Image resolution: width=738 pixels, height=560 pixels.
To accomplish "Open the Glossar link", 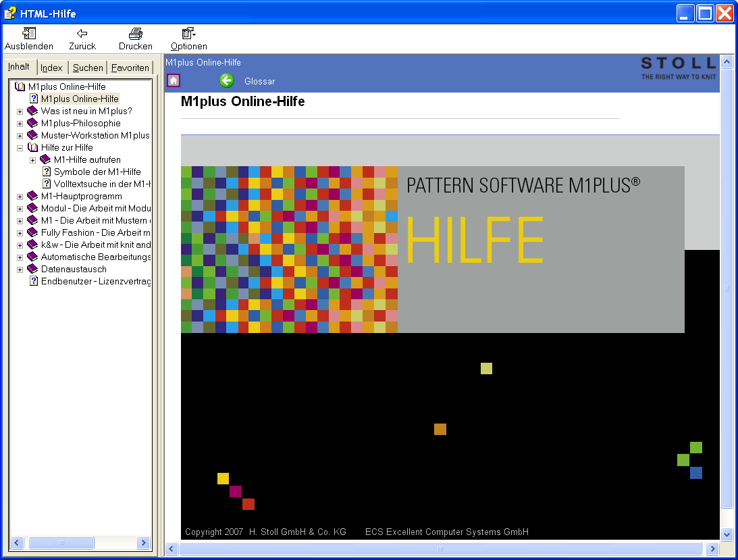I will (x=259, y=80).
